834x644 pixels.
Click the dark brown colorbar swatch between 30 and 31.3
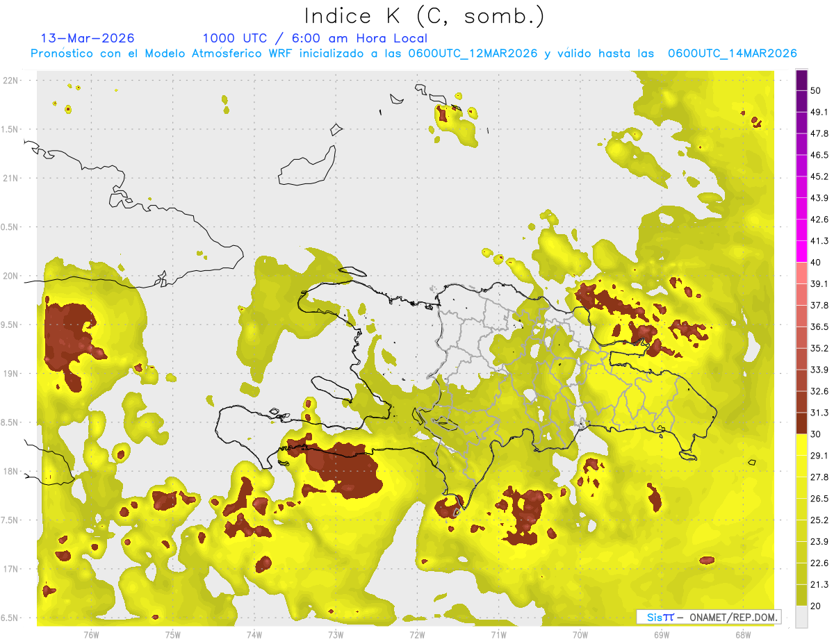tap(801, 423)
